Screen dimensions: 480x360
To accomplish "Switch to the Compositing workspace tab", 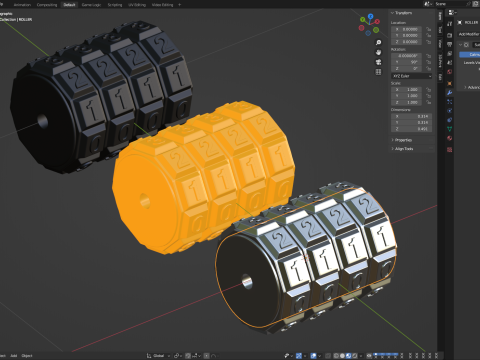I will [47, 5].
